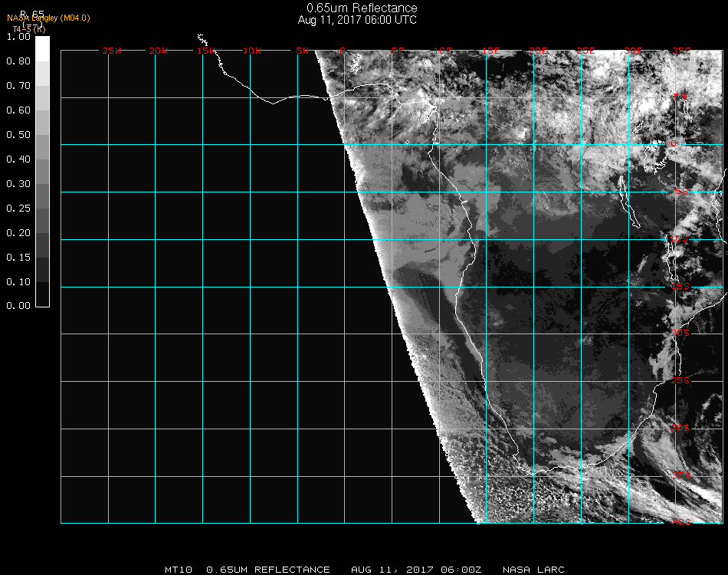Viewport: 728px width, 575px height.
Task: Click the 35E longitude label
Action: 681,51
